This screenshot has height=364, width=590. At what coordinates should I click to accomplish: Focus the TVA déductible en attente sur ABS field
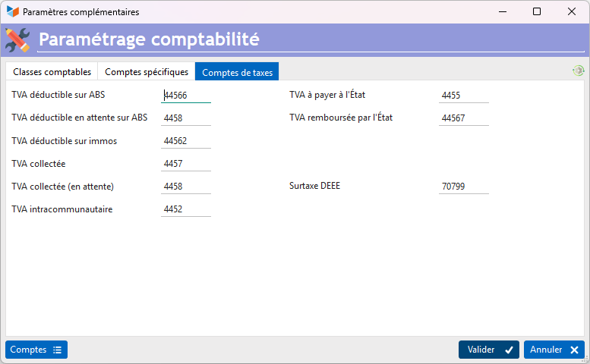(x=186, y=118)
